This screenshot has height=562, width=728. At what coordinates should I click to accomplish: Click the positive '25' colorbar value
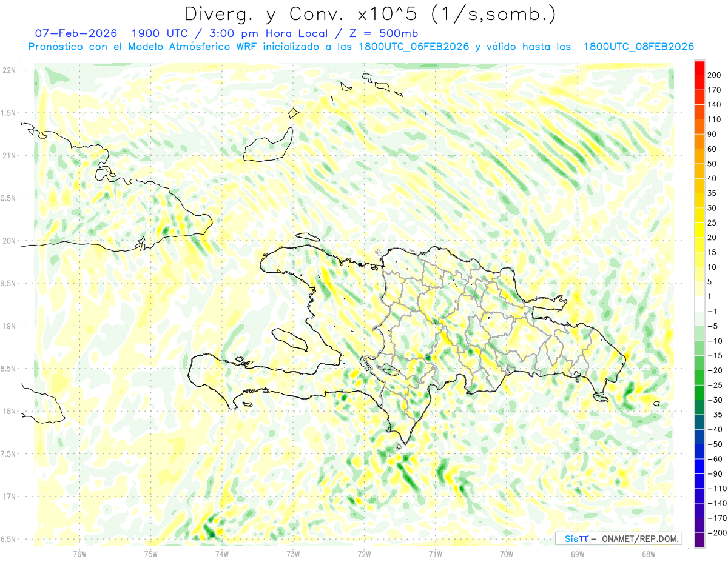[x=713, y=222]
